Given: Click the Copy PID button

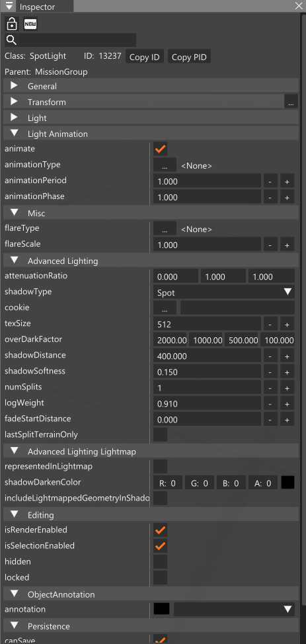Looking at the screenshot, I should coord(189,57).
